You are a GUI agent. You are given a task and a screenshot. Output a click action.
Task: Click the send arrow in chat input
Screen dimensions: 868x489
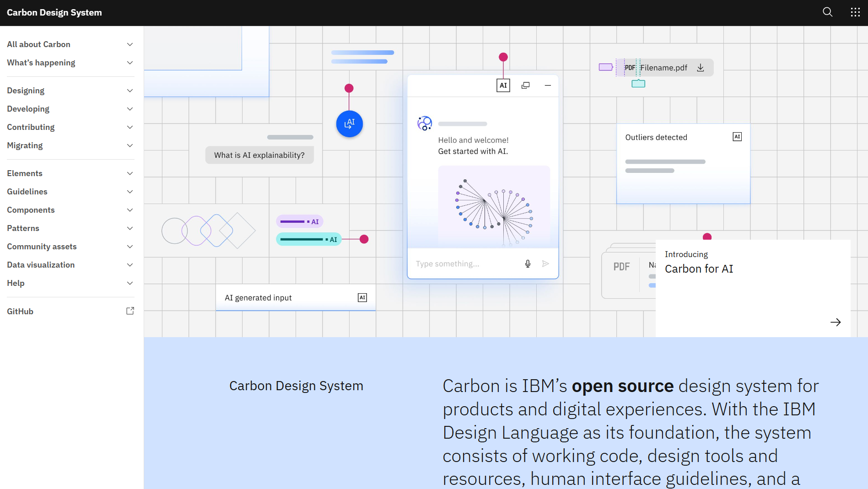point(545,263)
